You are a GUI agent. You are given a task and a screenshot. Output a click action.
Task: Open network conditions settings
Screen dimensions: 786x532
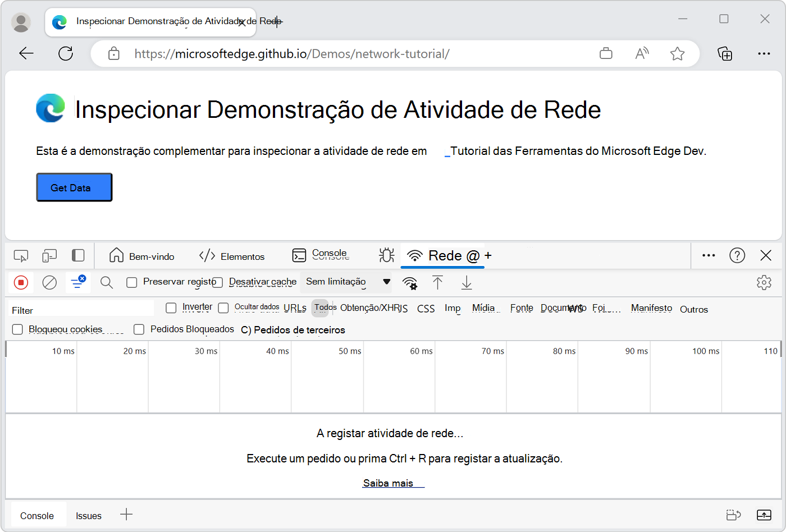(x=410, y=283)
